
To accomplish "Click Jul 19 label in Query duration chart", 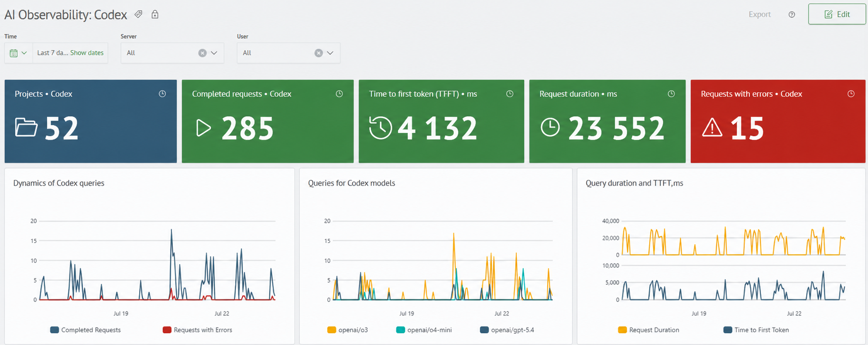I will (x=699, y=313).
